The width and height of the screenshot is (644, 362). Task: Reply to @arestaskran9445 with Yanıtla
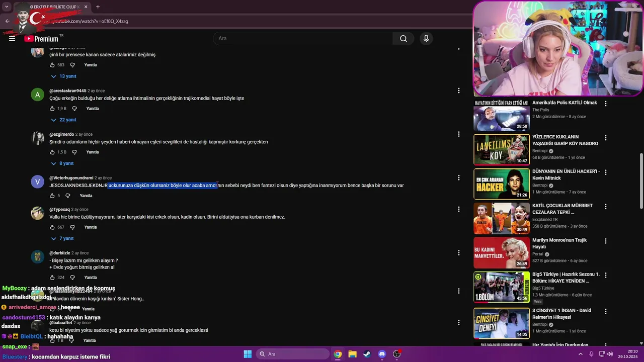[92, 109]
